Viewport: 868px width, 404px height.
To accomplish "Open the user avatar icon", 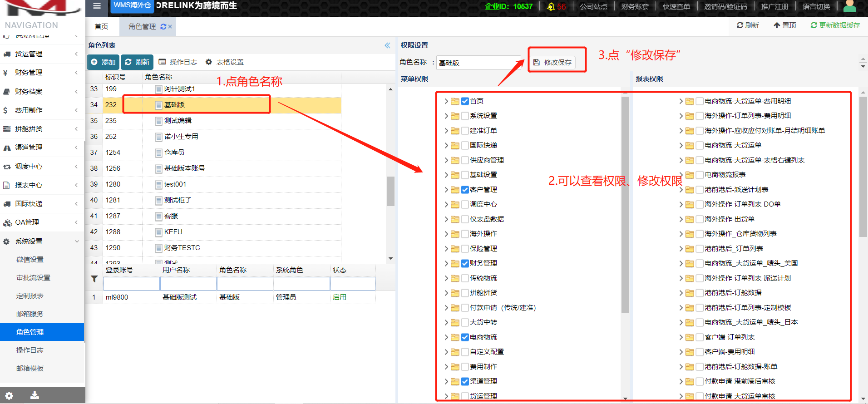I will click(849, 6).
